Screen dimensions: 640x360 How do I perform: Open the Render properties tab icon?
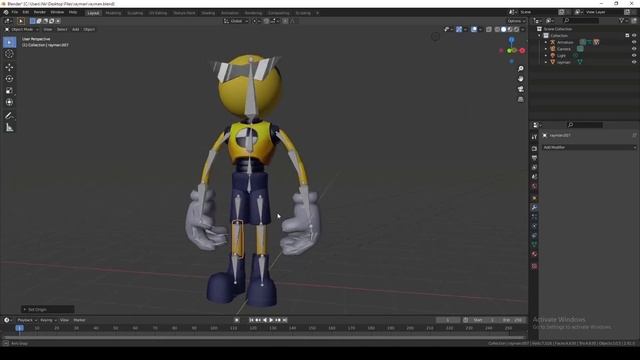534,149
